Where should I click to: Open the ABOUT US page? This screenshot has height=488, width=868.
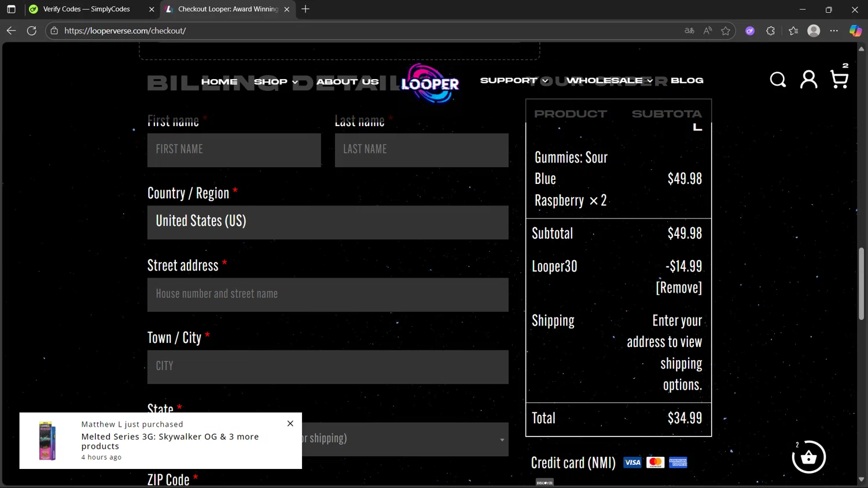[x=347, y=82]
